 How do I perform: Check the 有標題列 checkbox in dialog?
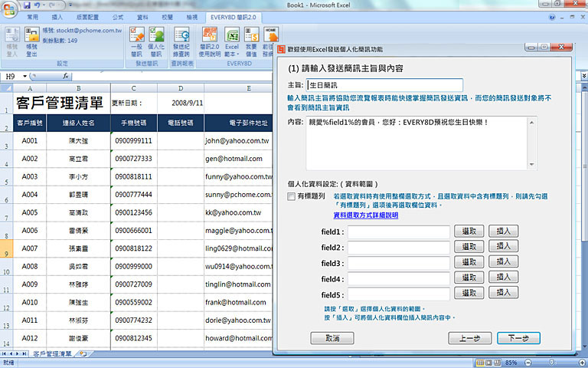pyautogui.click(x=292, y=196)
